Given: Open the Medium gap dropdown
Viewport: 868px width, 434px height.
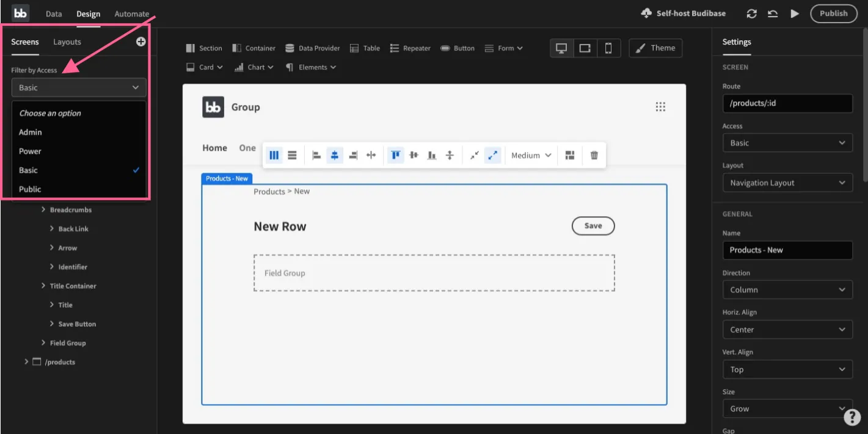Looking at the screenshot, I should click(x=531, y=156).
